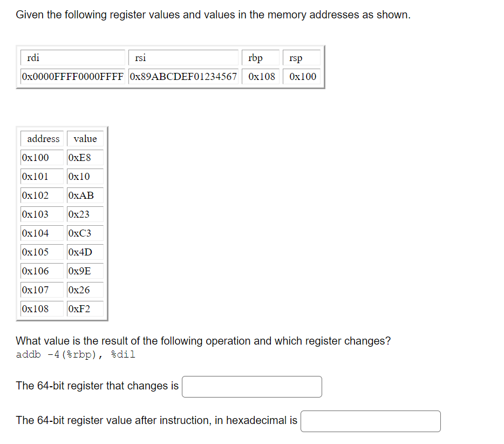Select the rsp register header cell
504x444 pixels.
302,57
